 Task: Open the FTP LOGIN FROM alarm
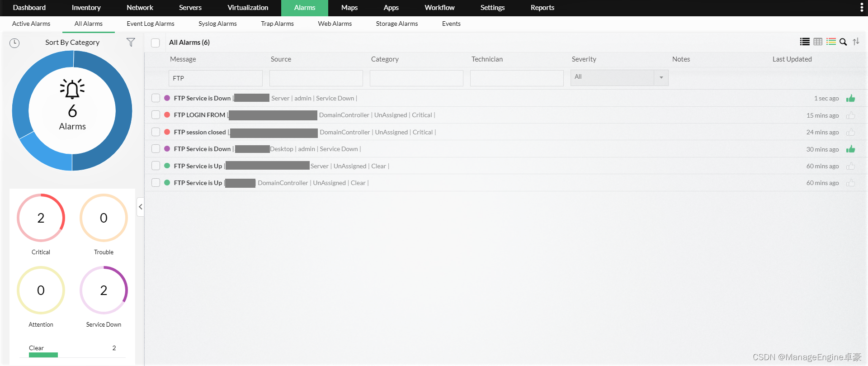199,115
